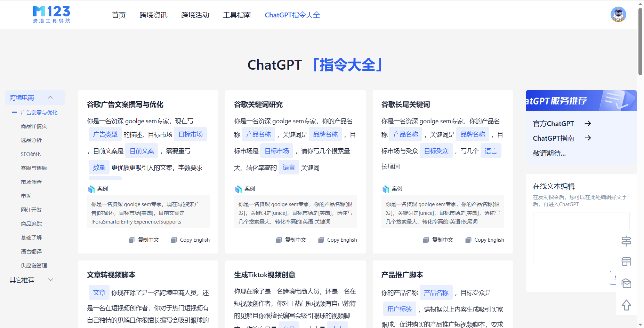The image size is (644, 328).
Task: Select 选品分析 in the sidebar
Action: click(31, 140)
